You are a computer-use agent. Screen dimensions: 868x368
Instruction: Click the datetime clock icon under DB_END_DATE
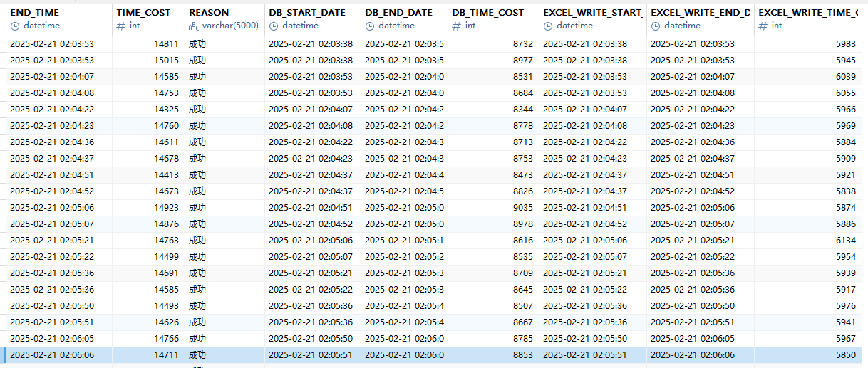[370, 26]
